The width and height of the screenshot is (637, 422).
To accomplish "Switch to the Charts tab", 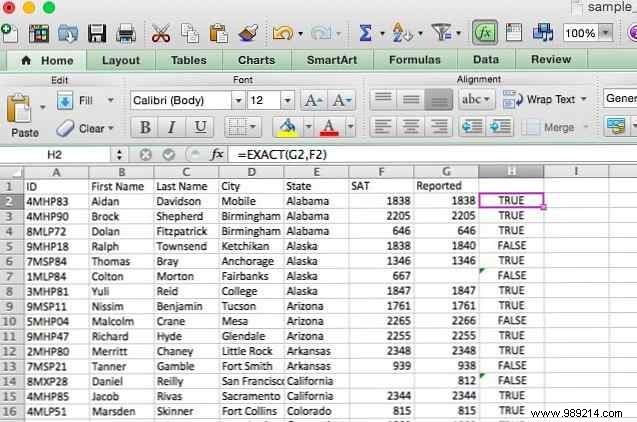I will click(256, 60).
